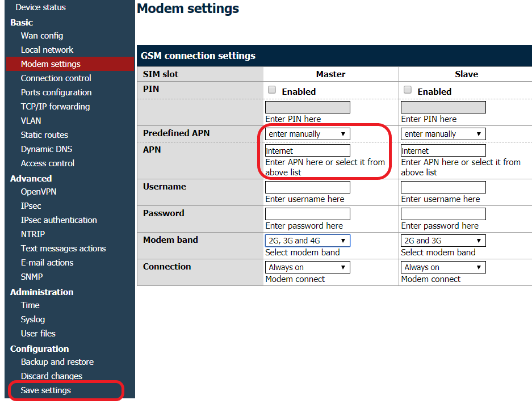Enable the Master SIM PIN checkbox
The image size is (532, 404).
272,90
